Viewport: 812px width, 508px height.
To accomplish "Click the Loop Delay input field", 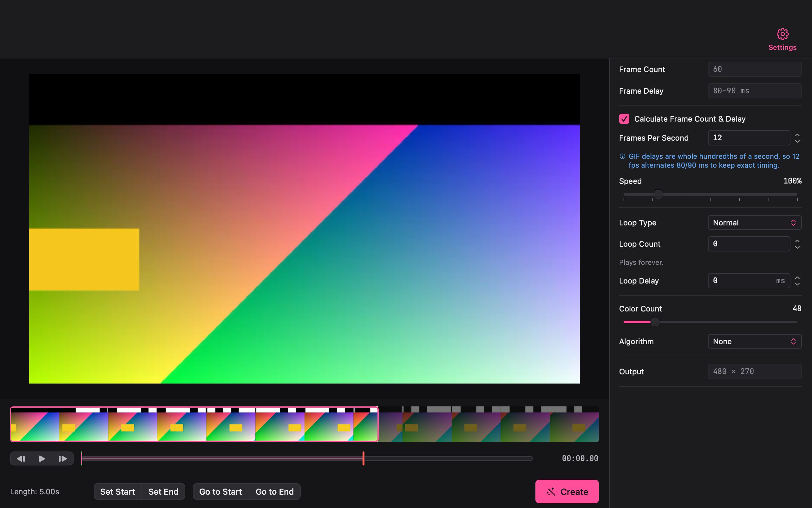I will click(749, 281).
